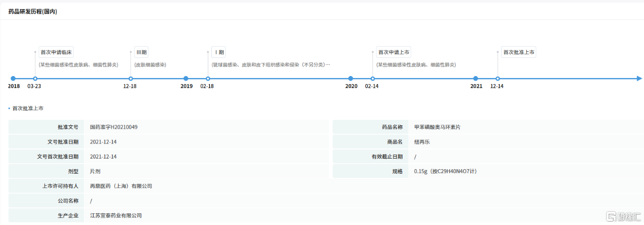Click the 2018 starting dot on timeline

pos(13,79)
